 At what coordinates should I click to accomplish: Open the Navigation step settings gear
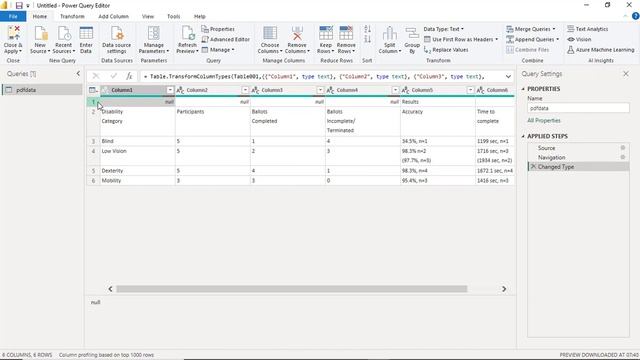click(623, 157)
